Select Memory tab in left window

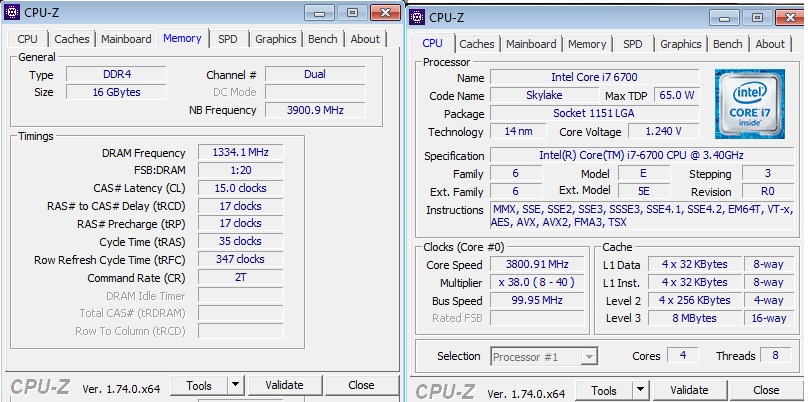pyautogui.click(x=182, y=38)
